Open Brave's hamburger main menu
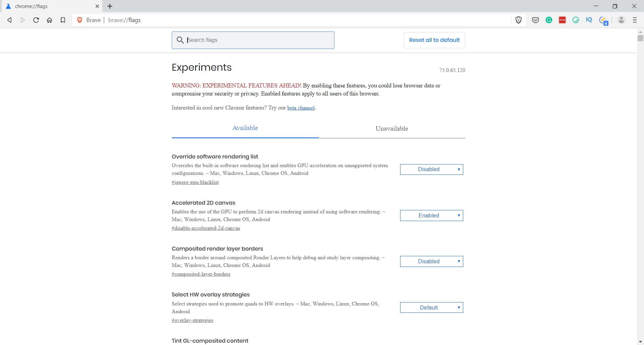The image size is (644, 345). coord(635,20)
